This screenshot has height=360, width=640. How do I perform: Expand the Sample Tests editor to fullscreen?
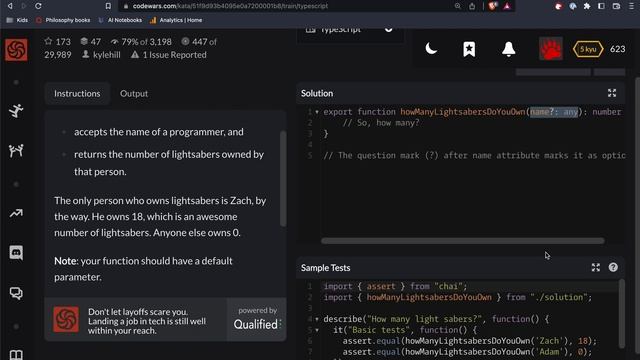596,267
